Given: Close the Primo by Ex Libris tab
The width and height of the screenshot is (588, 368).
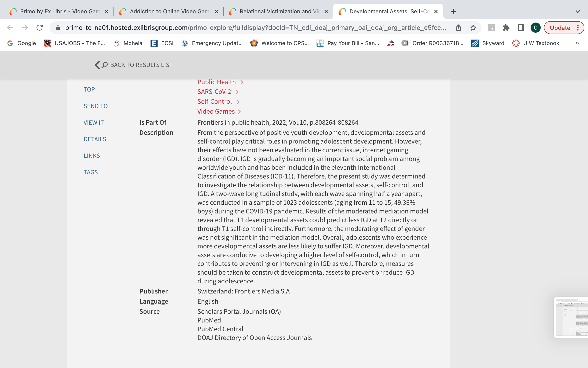Looking at the screenshot, I should tap(106, 11).
